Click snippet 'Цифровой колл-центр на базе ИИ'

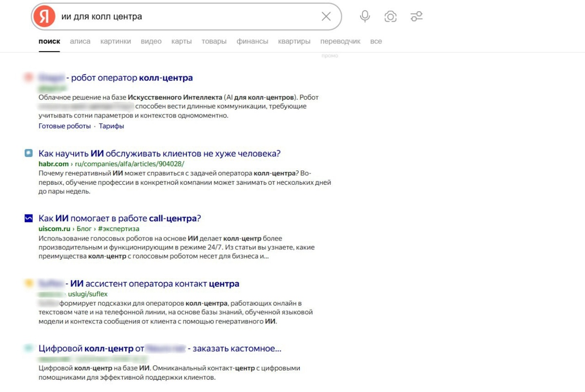[x=169, y=372]
